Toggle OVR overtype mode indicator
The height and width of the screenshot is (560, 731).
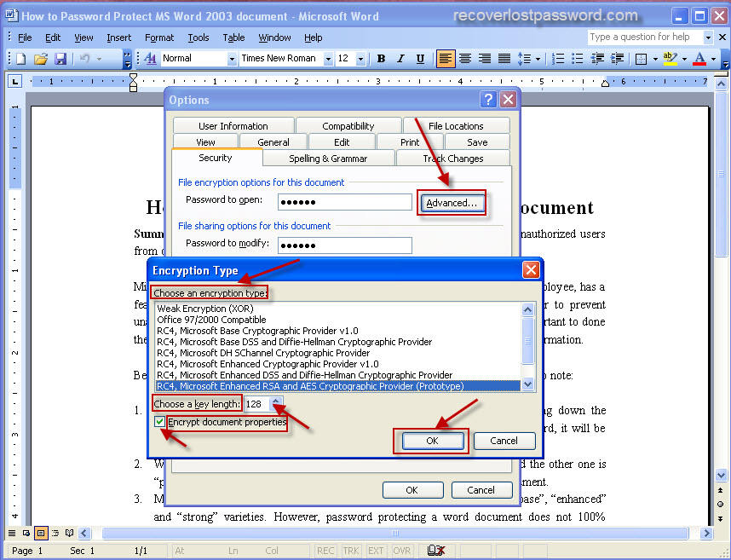pos(401,551)
